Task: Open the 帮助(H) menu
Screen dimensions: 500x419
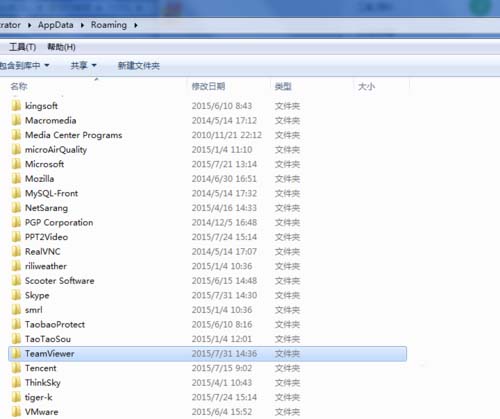Action: click(x=61, y=47)
